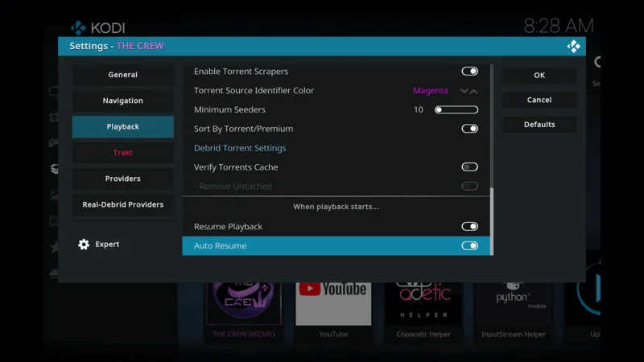Click the OK button
The image size is (644, 362).
[x=539, y=75]
